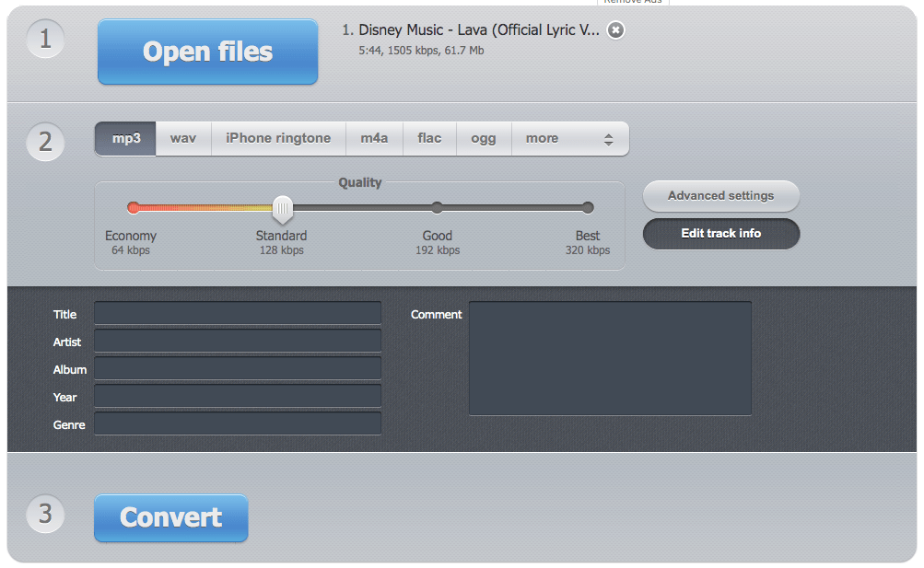Screen dimensions: 924x568
Task: Set quality to Economy 64 kbps
Action: 134,208
